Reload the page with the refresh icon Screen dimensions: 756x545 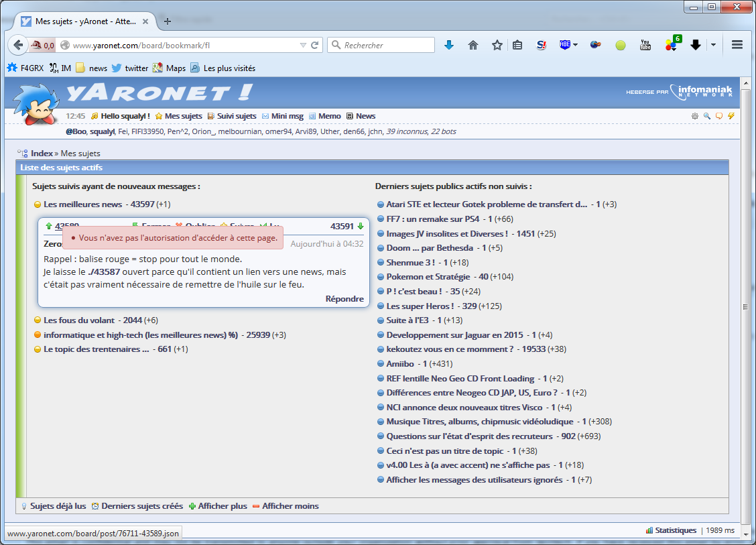314,45
